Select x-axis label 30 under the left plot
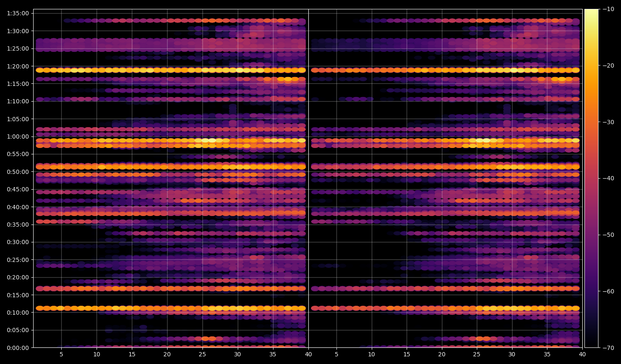Viewport: 621px width, 364px height. [238, 355]
